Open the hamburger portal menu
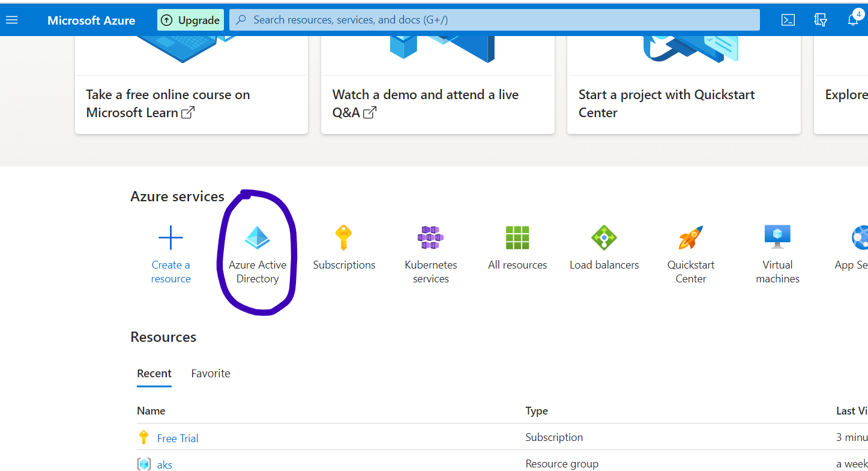 (12, 20)
